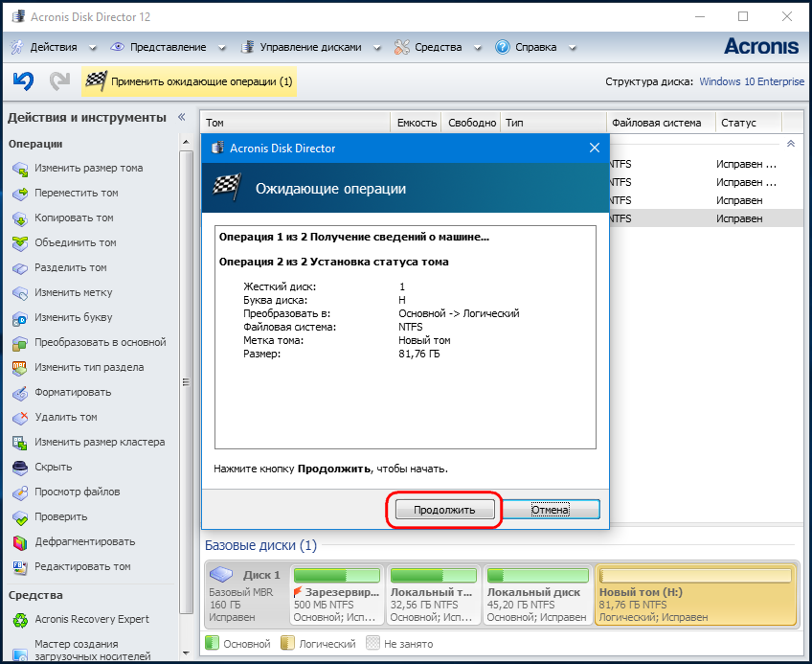Collapse the 'Действия и инструменты' side panel
812x664 pixels.
pos(180,117)
